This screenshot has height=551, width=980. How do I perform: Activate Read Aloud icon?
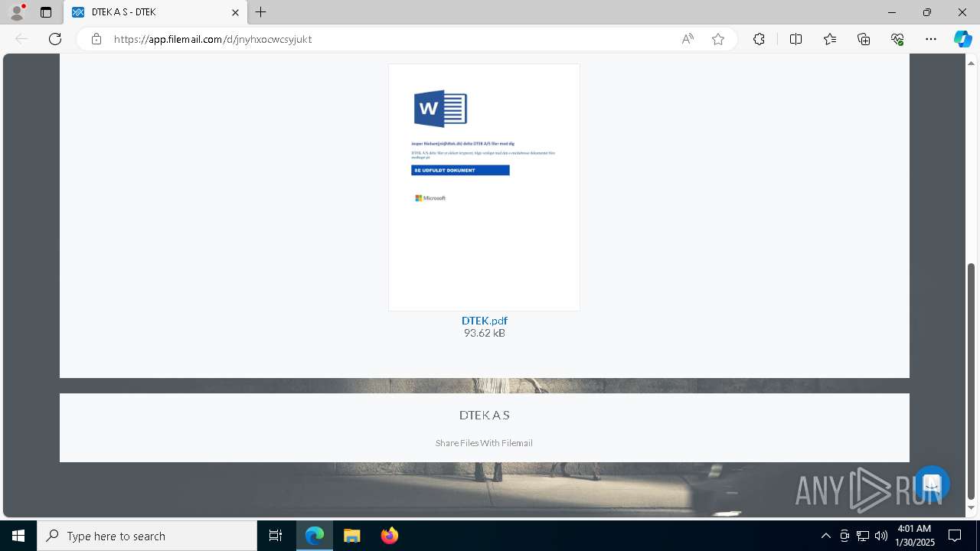(x=688, y=39)
